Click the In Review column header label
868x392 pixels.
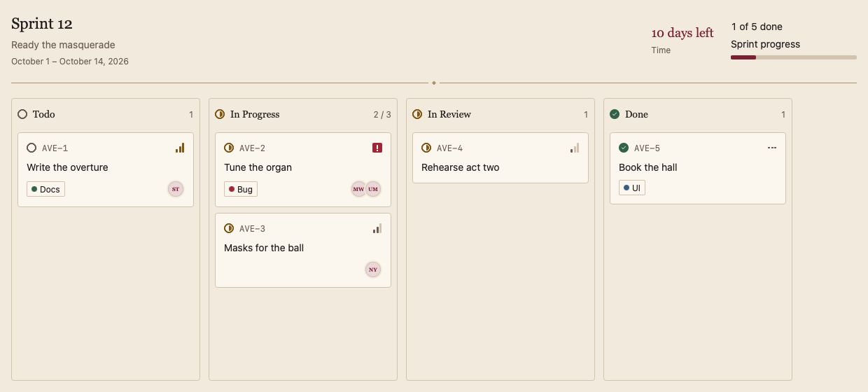[x=449, y=114]
